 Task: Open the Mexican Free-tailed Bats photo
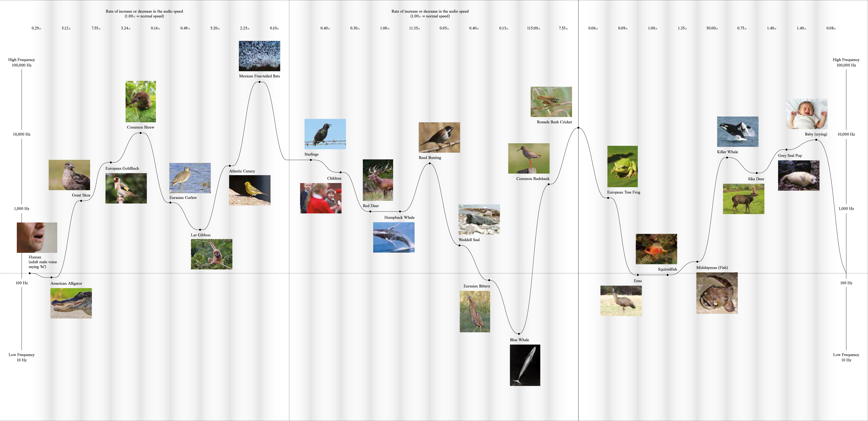(259, 56)
